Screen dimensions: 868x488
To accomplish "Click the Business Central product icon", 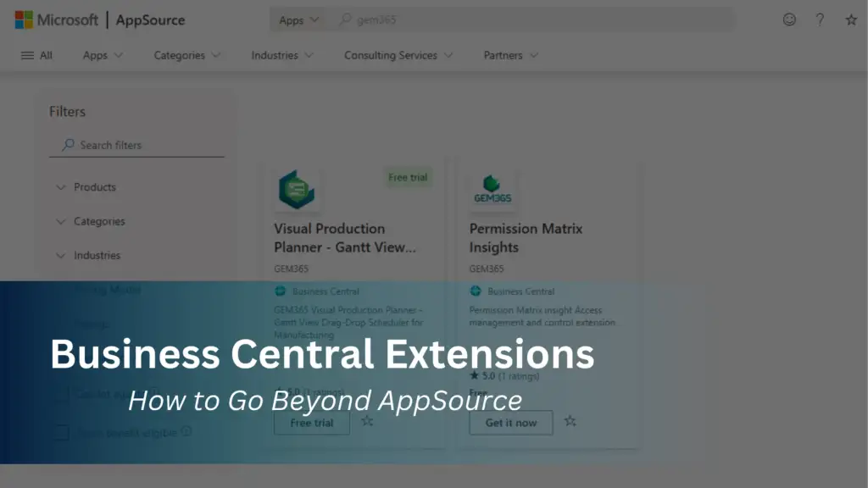I will pyautogui.click(x=282, y=291).
